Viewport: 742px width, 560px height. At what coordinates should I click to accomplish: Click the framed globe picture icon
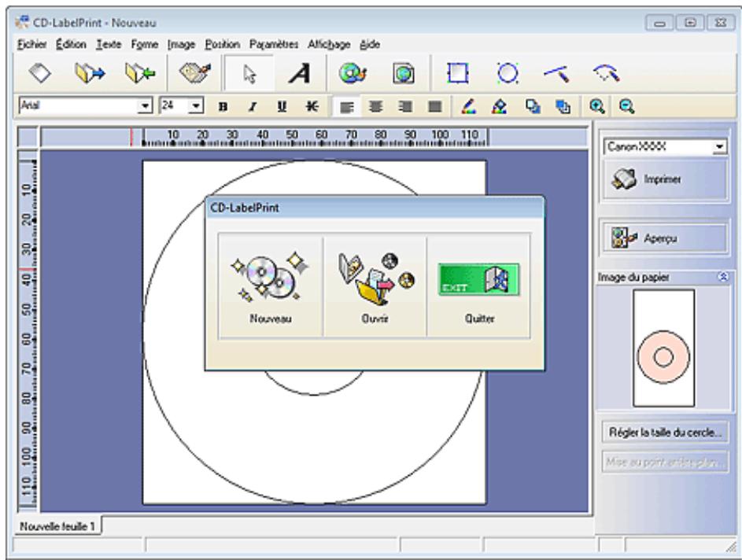point(403,74)
